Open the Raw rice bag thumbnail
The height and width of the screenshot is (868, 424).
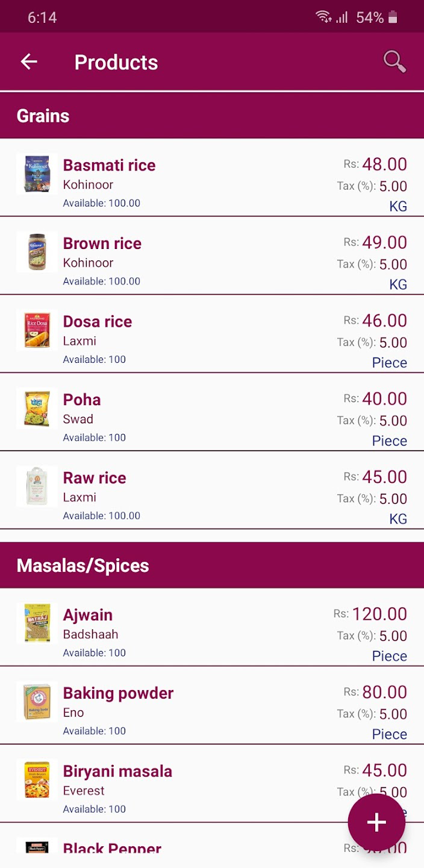[37, 486]
